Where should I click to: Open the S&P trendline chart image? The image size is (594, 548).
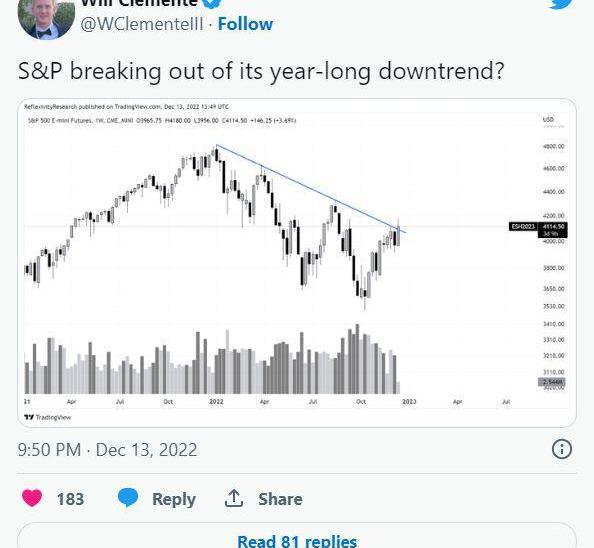(x=297, y=262)
